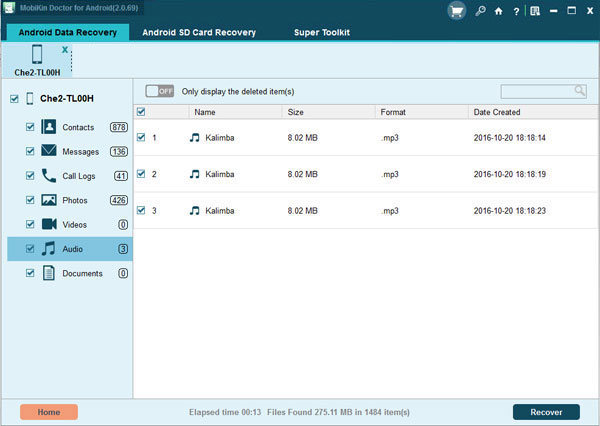Screen dimensions: 600x426
Task: Select the Contacts icon in sidebar
Action: point(49,127)
